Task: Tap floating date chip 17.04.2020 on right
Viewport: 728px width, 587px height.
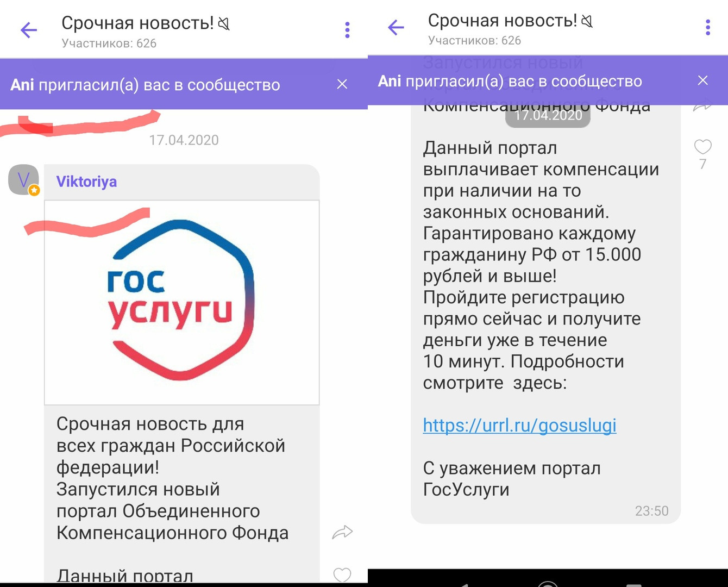Action: click(x=548, y=115)
